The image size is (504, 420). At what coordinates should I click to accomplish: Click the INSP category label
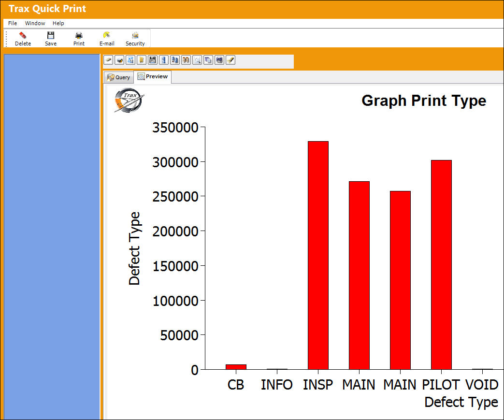tap(318, 385)
